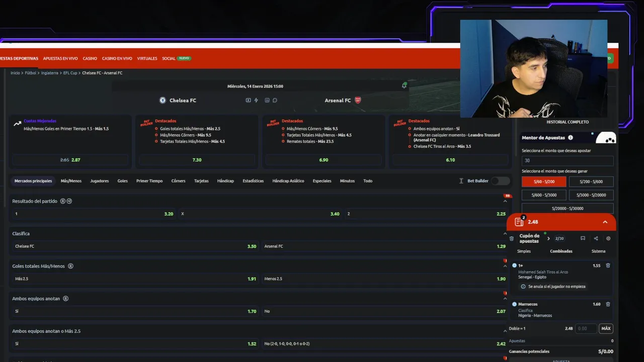Select the Simples bet type tab
644x362 pixels.
(x=524, y=251)
